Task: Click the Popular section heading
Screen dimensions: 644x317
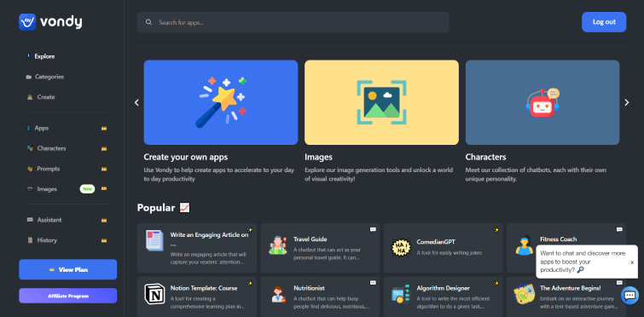Action: coord(156,208)
